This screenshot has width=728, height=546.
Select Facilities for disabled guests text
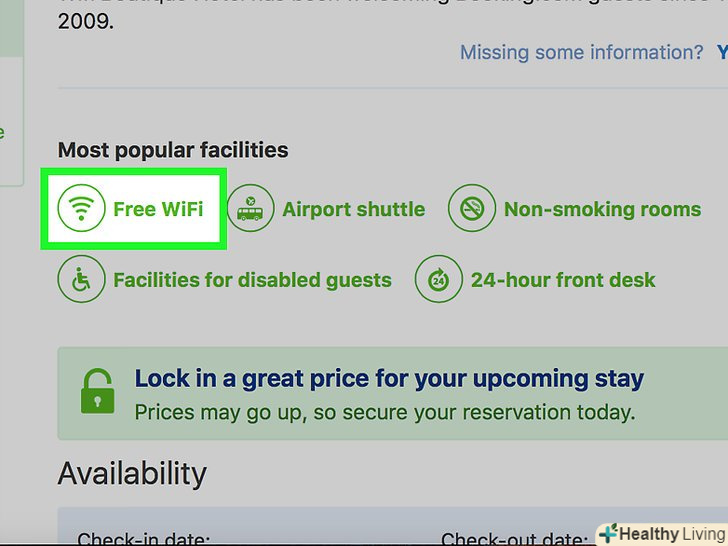[x=252, y=280]
